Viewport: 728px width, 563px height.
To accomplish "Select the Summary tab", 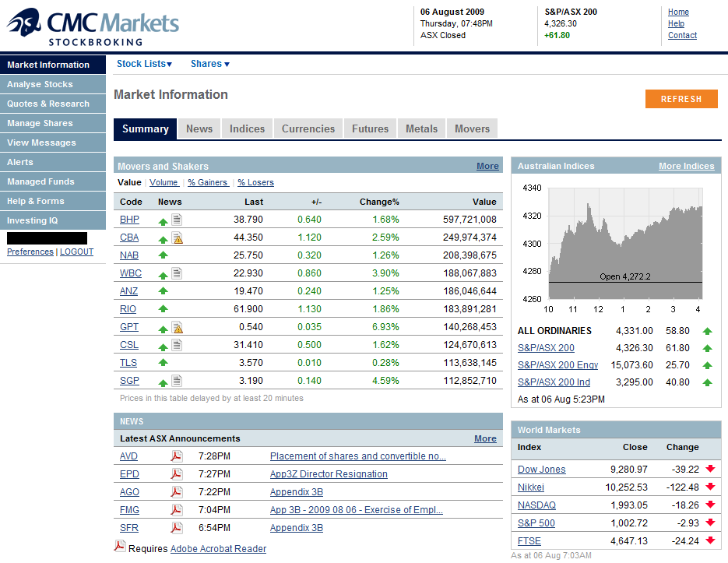I will pyautogui.click(x=146, y=128).
